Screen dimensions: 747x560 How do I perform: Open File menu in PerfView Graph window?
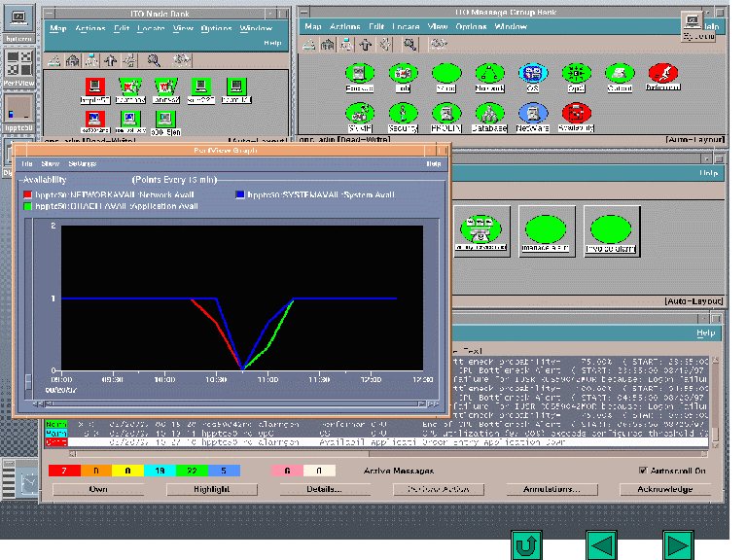click(x=27, y=163)
